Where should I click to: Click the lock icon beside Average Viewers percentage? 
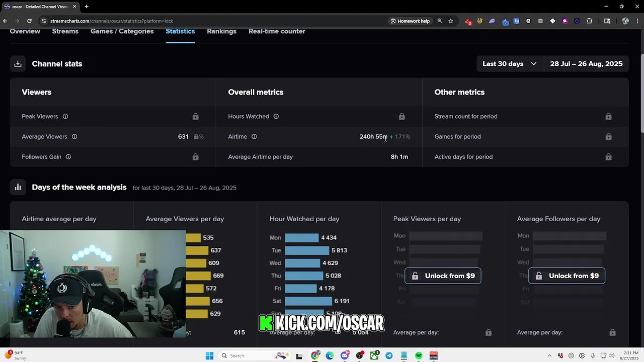pos(196,137)
